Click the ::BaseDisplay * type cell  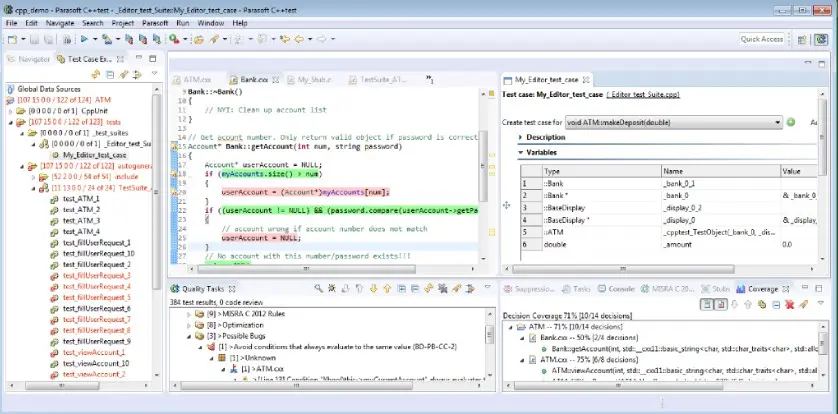[601, 220]
